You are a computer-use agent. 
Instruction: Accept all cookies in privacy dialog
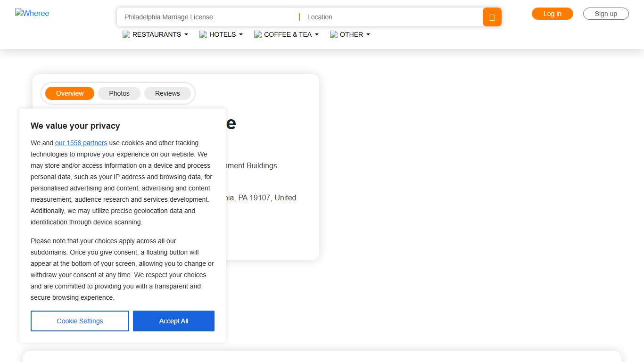point(173,321)
